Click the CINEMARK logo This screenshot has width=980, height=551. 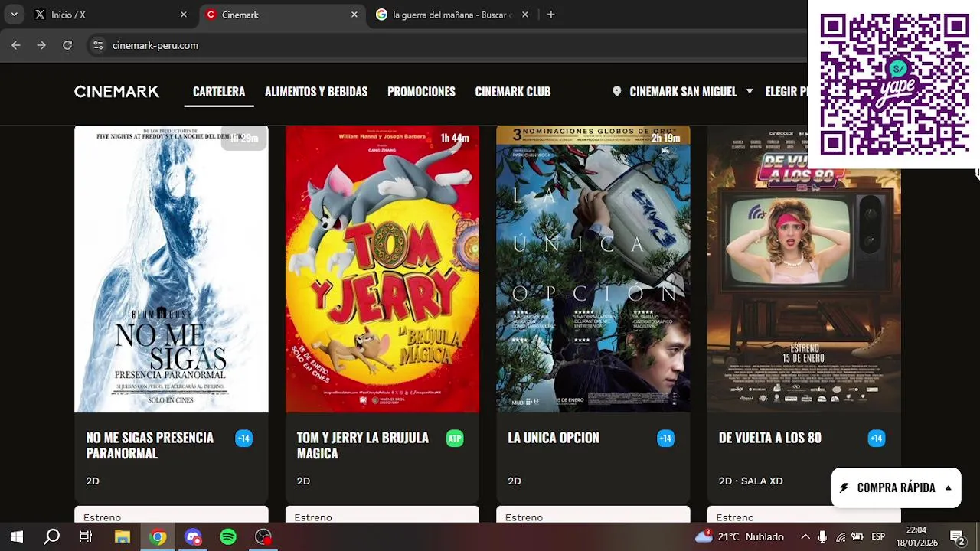pos(116,92)
